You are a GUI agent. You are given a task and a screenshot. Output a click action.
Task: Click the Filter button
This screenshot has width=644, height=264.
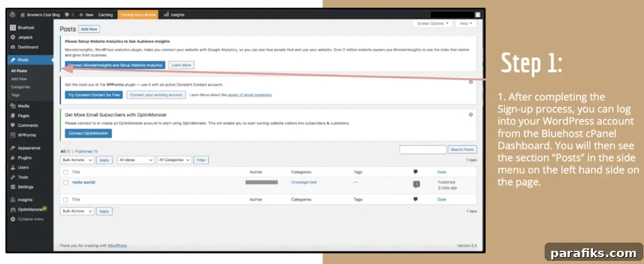201,160
